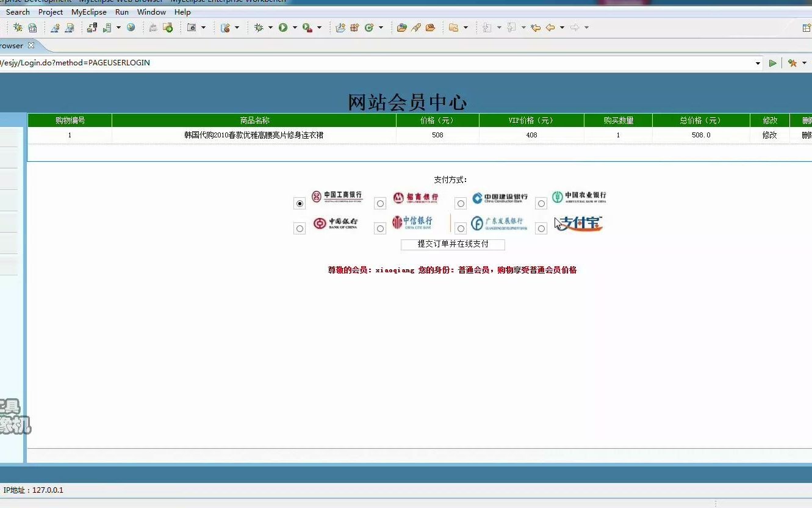
Task: Click the 网站会员中心 page title
Action: (x=407, y=103)
